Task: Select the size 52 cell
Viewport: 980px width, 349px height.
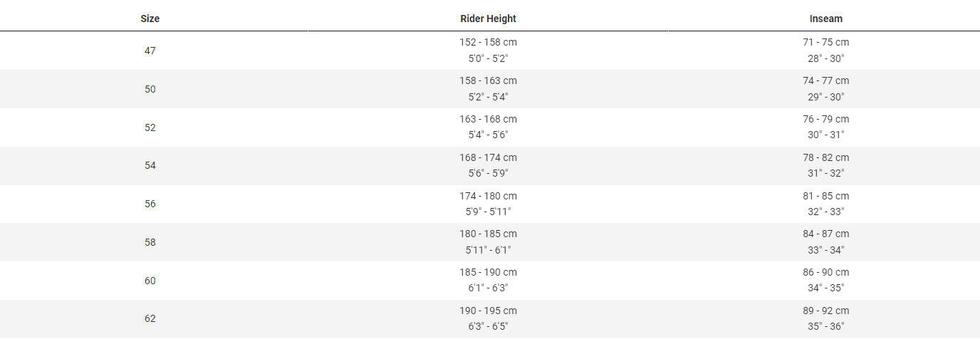Action: [x=150, y=127]
